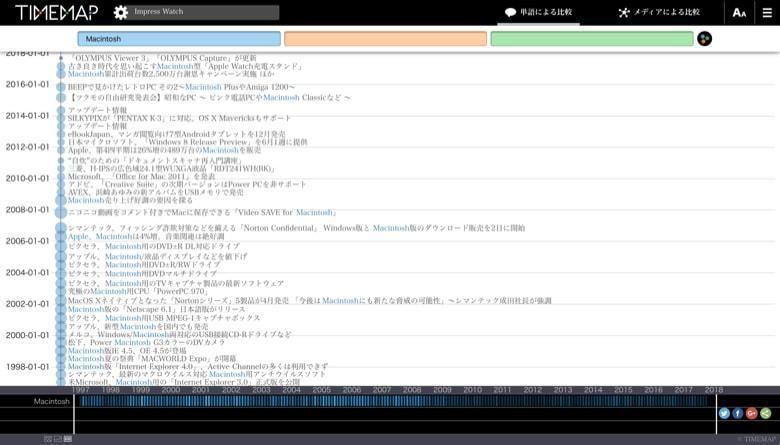Open the Creative Suite Power PC headline
780x445 pixels.
(187, 184)
